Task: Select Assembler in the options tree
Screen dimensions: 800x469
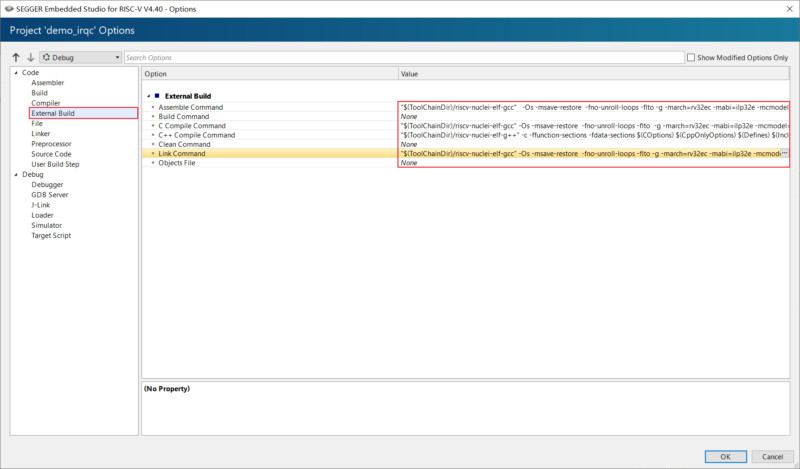Action: tap(48, 83)
